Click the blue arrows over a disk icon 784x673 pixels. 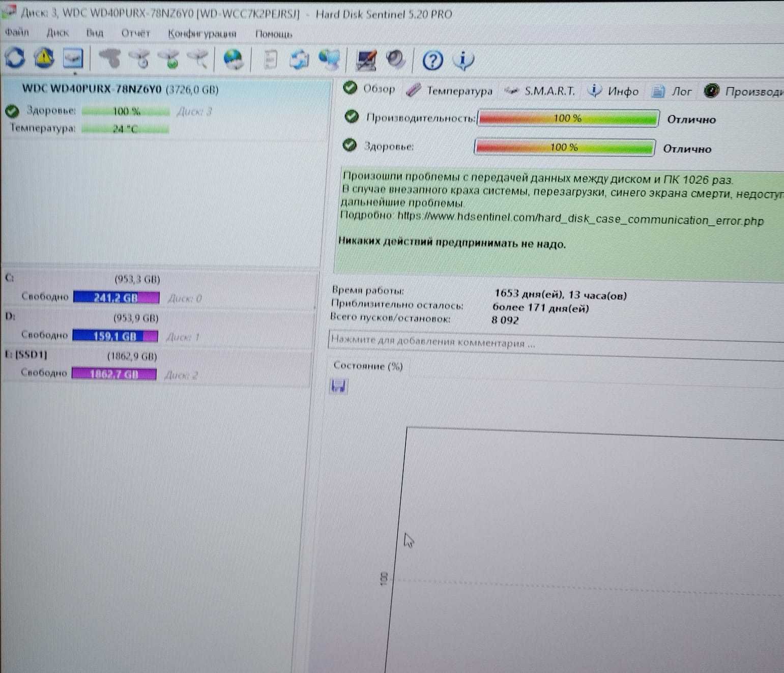(x=299, y=60)
